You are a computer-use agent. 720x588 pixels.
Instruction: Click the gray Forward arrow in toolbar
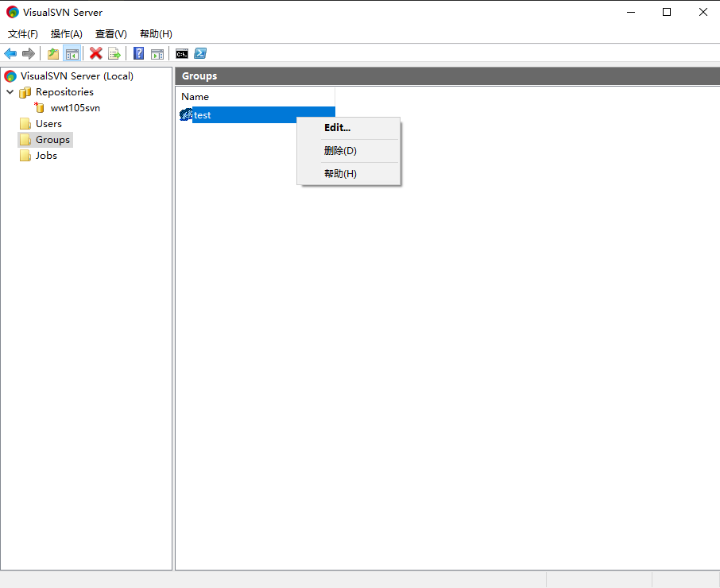28,53
